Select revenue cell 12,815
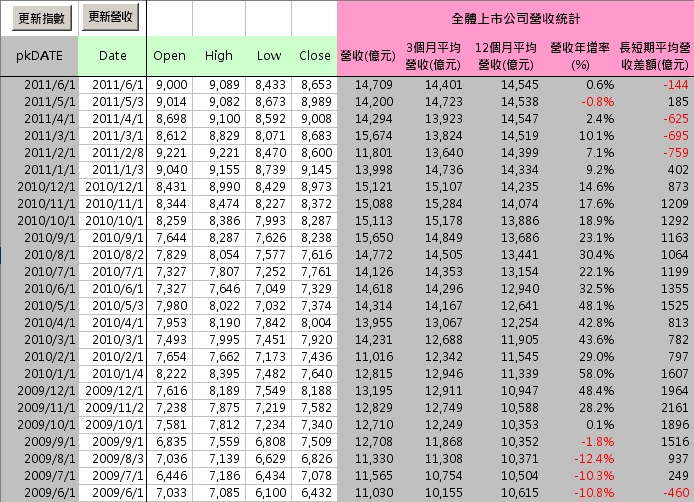Image resolution: width=694 pixels, height=502 pixels. coord(374,374)
